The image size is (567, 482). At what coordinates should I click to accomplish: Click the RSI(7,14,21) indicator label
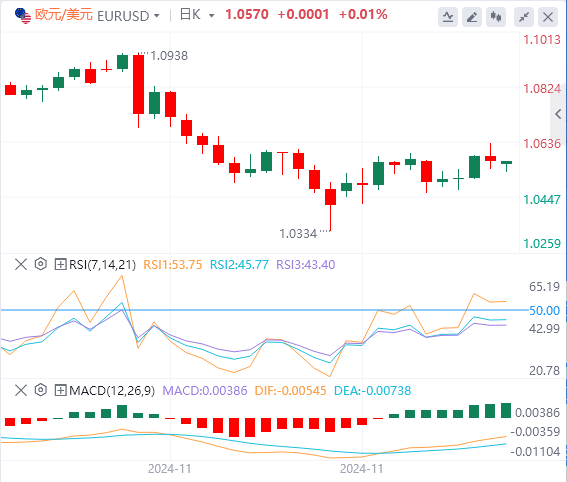102,265
